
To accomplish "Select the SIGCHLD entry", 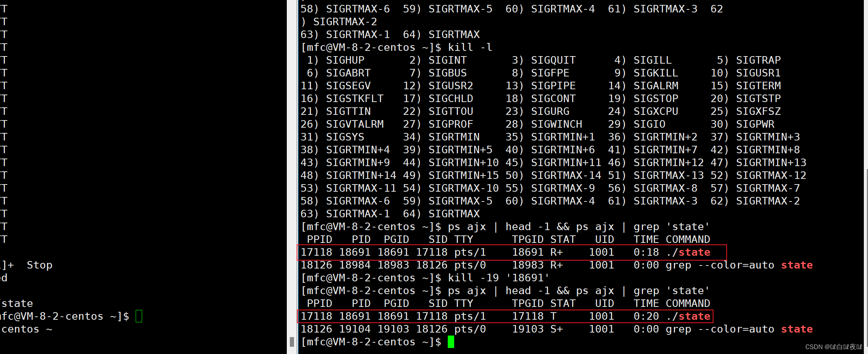I will 438,99.
